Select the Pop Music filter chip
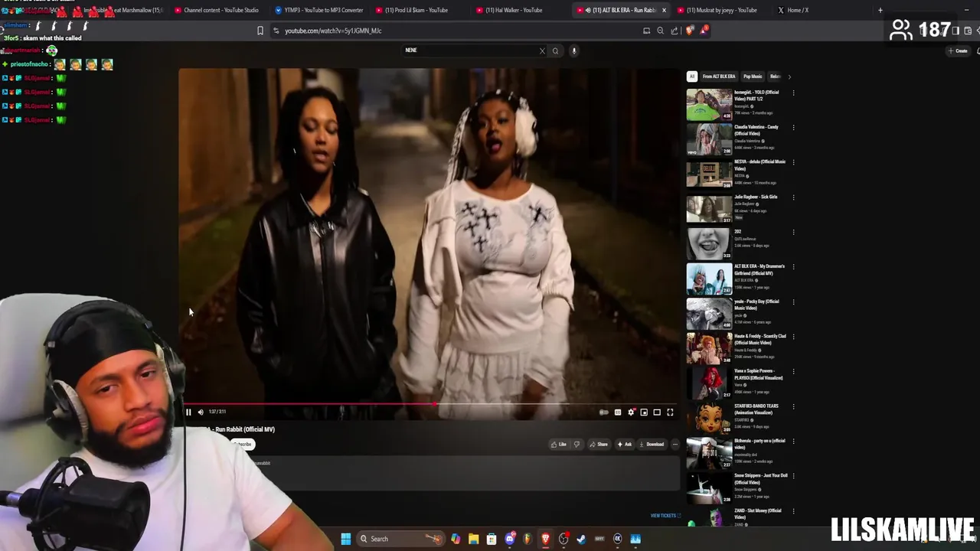Screen dimensions: 980x551 click(x=753, y=77)
